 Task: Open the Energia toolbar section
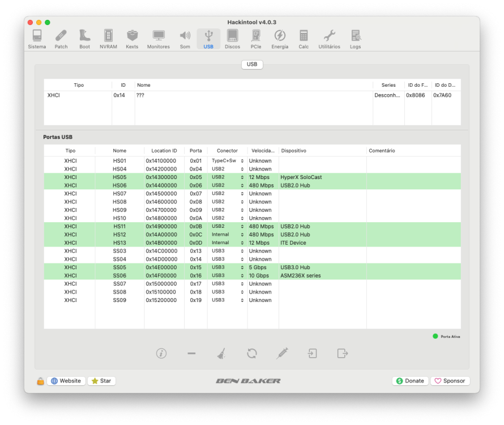[280, 39]
